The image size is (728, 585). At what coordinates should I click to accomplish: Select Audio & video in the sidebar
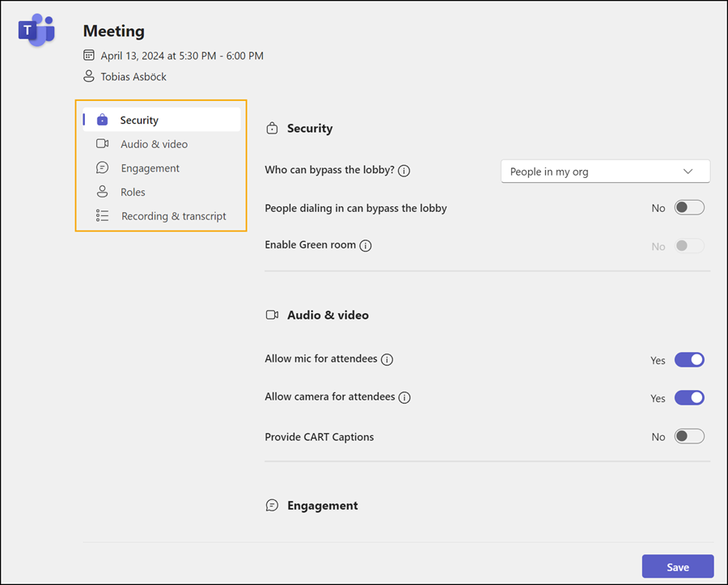(154, 144)
